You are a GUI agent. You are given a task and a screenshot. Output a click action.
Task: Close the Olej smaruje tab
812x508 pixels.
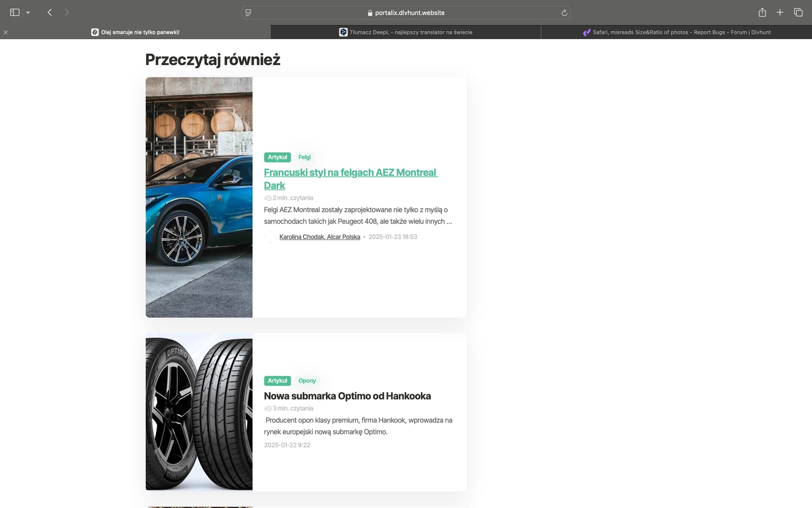[5, 32]
